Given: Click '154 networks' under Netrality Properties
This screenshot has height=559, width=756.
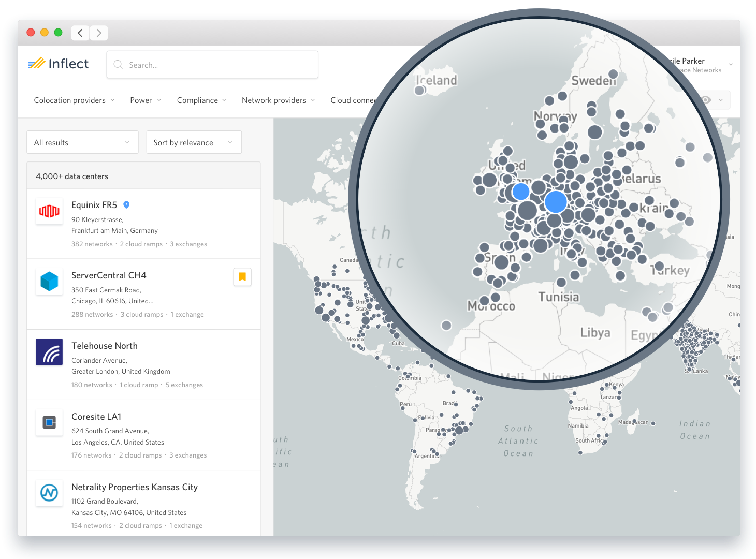Looking at the screenshot, I should click(92, 526).
